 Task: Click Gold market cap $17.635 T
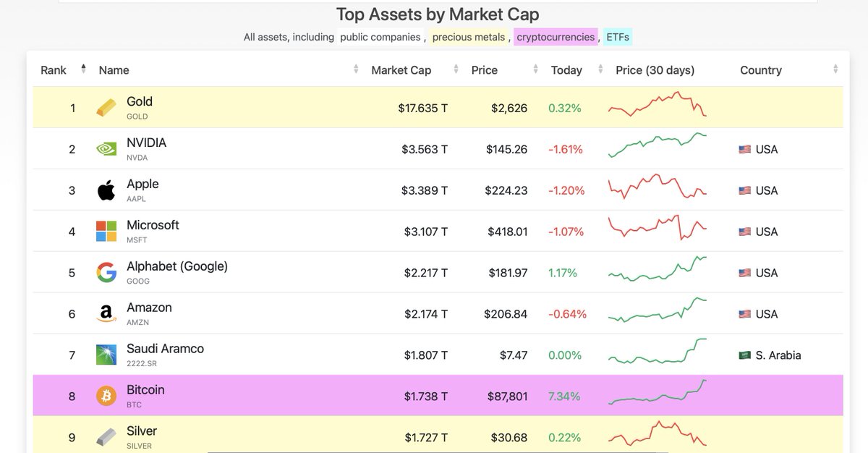click(x=422, y=109)
